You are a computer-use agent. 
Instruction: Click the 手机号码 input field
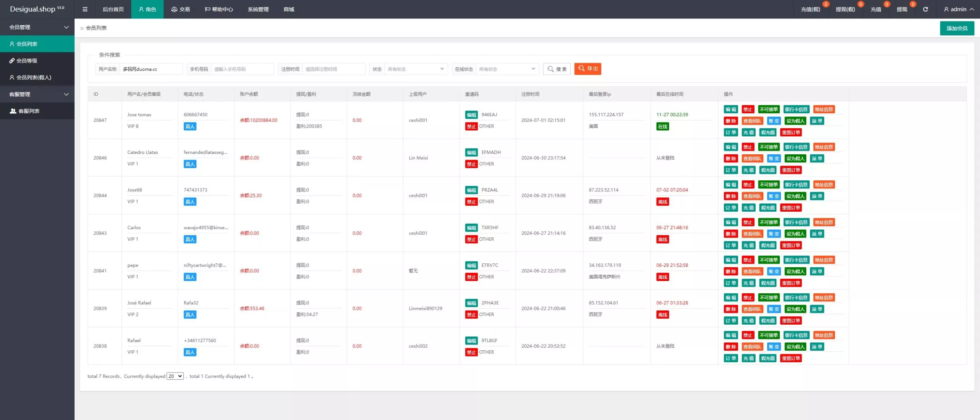[x=242, y=69]
